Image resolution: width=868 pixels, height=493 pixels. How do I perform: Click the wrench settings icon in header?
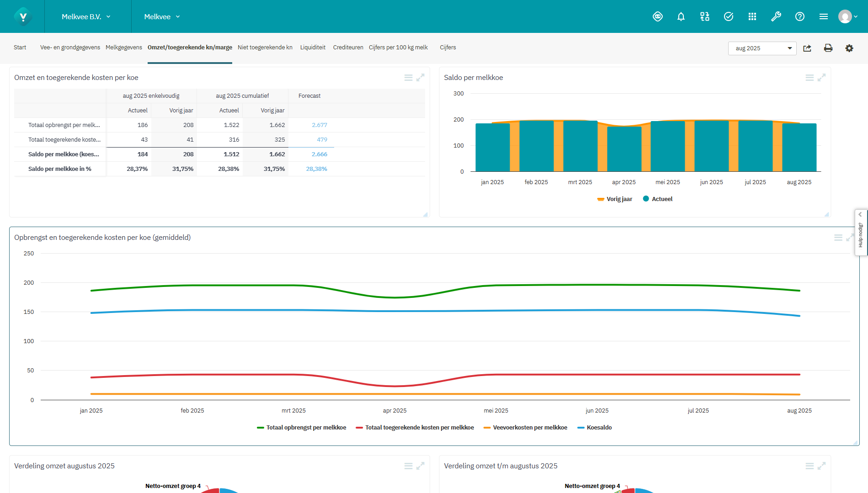click(x=776, y=17)
